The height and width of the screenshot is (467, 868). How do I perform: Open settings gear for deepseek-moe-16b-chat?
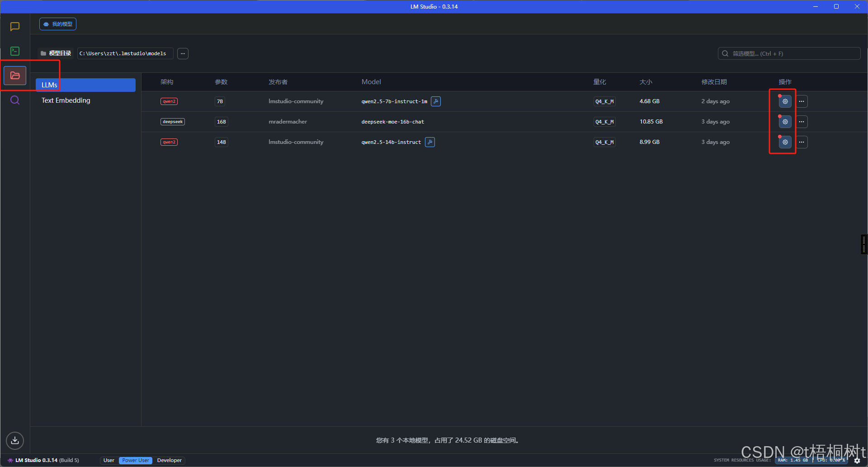coord(785,122)
